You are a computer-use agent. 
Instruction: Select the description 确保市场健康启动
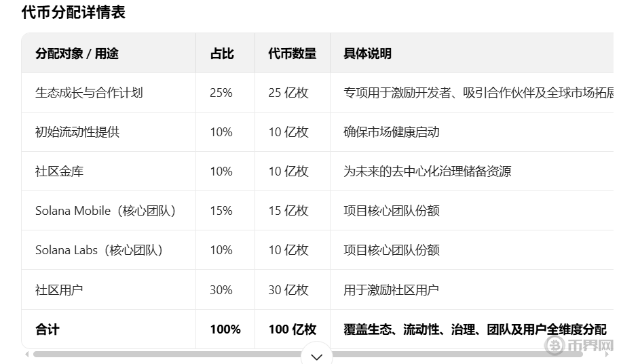pos(392,132)
